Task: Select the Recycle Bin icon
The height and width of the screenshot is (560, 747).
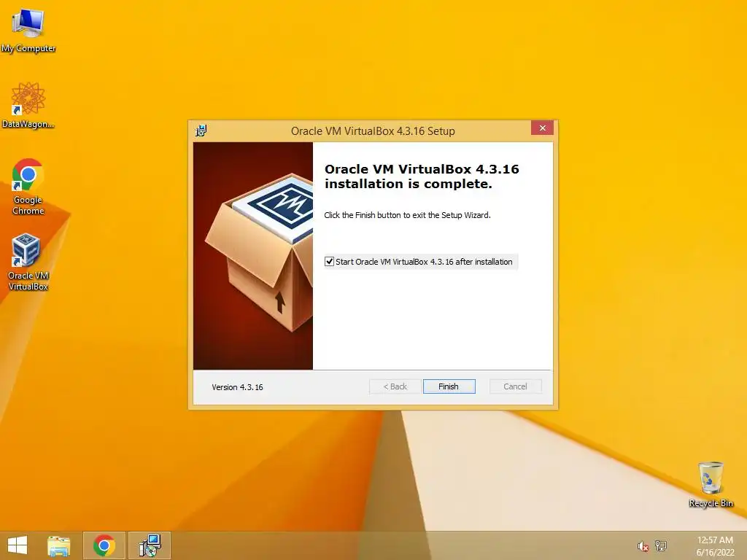Action: (x=711, y=484)
